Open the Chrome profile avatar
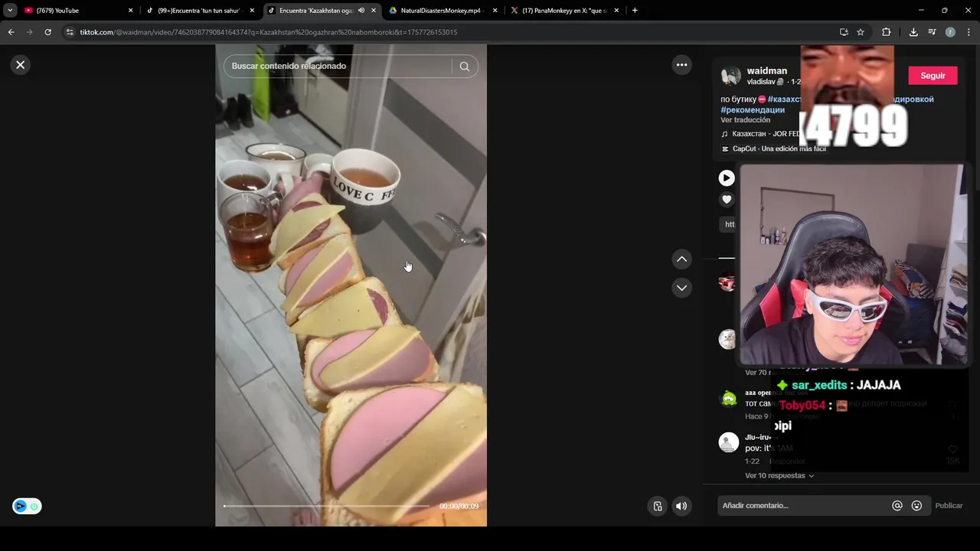 [x=950, y=32]
